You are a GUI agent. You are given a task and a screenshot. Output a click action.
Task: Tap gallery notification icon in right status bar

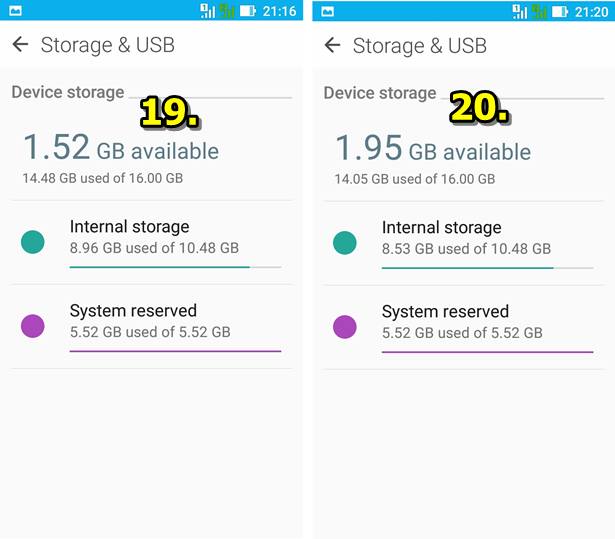click(x=328, y=11)
